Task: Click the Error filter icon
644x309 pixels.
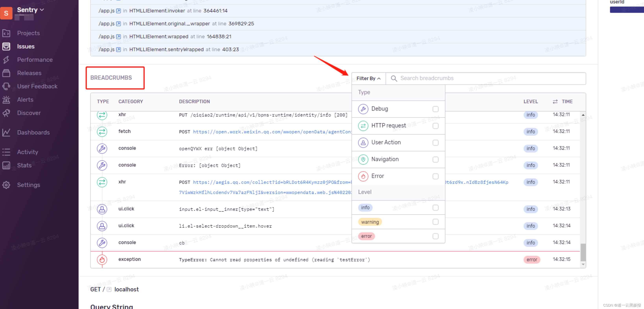Action: (363, 176)
